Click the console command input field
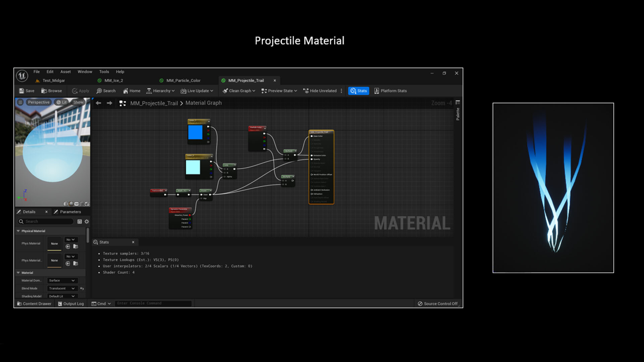 153,303
